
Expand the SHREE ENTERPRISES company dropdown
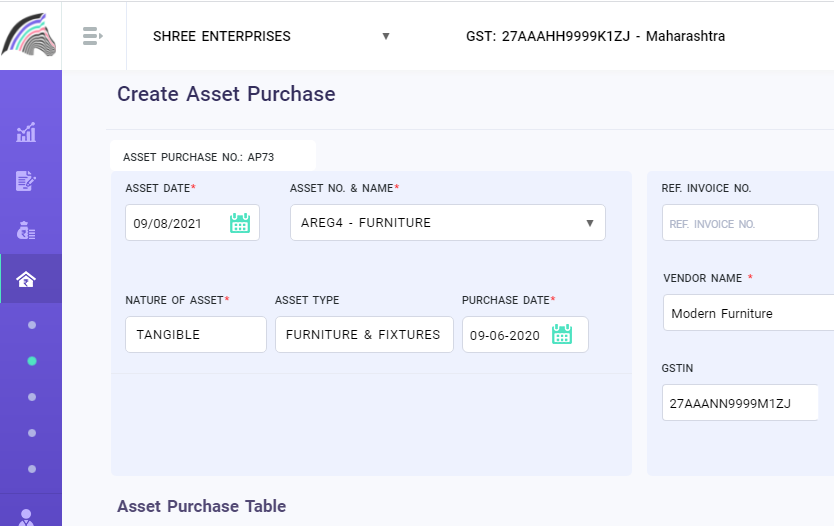click(270, 36)
